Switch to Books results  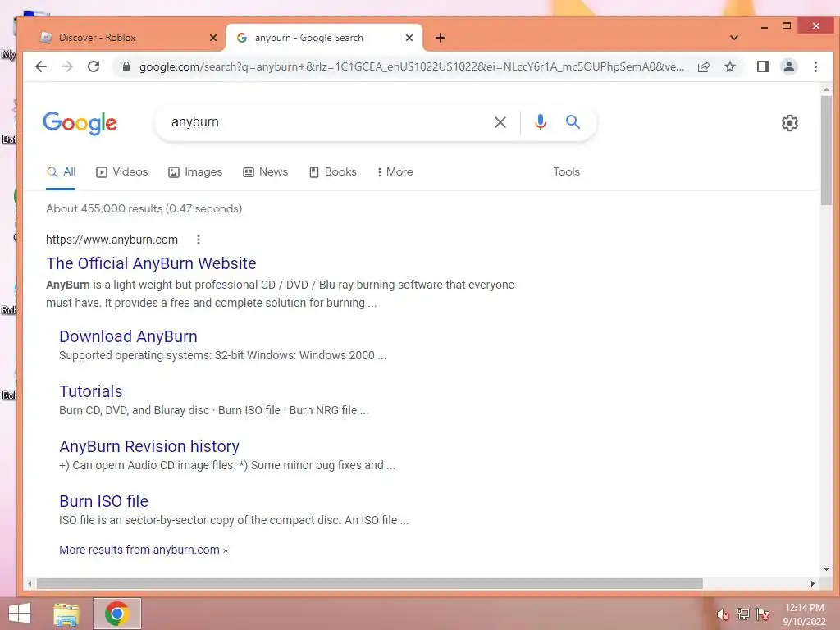tap(333, 172)
